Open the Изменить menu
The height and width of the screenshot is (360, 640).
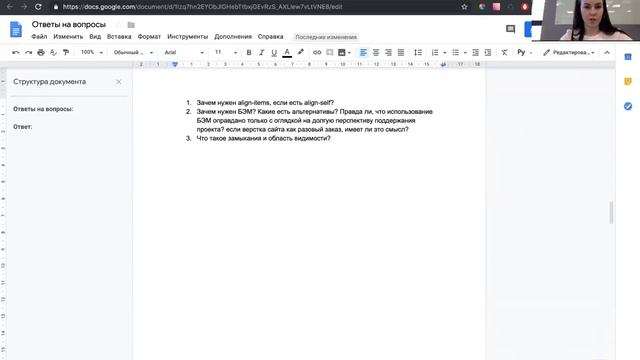68,37
